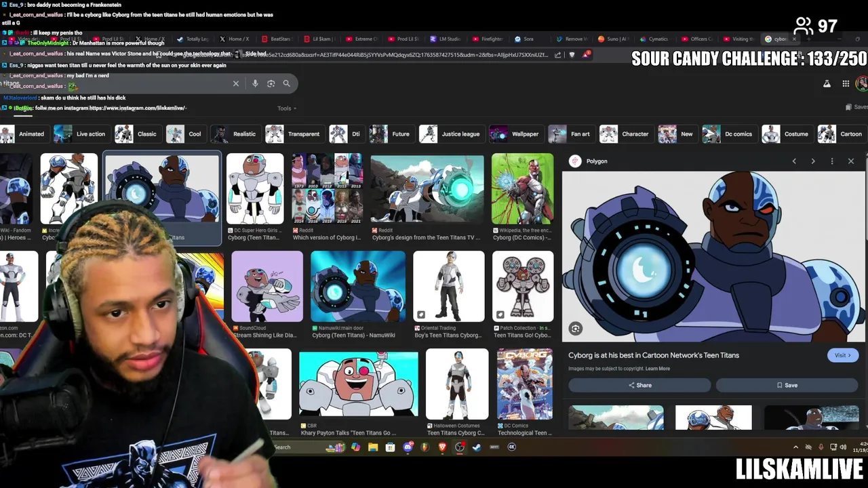The width and height of the screenshot is (868, 488).
Task: Open Wikipedia Cyborg (DC Comics) thumbnail
Action: [522, 188]
